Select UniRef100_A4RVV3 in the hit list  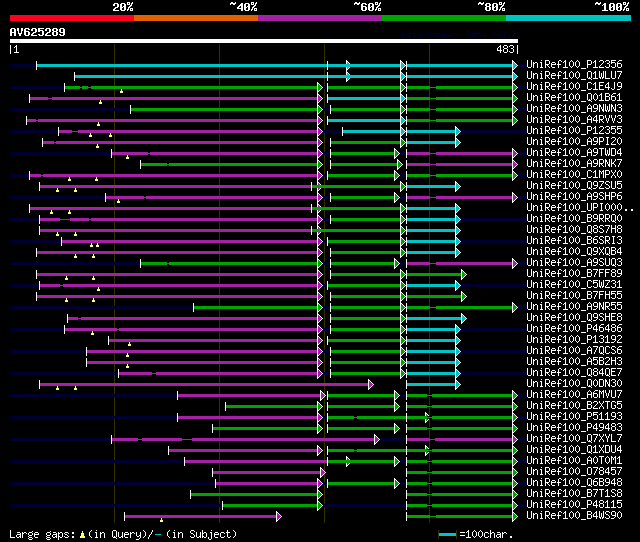tap(574, 120)
